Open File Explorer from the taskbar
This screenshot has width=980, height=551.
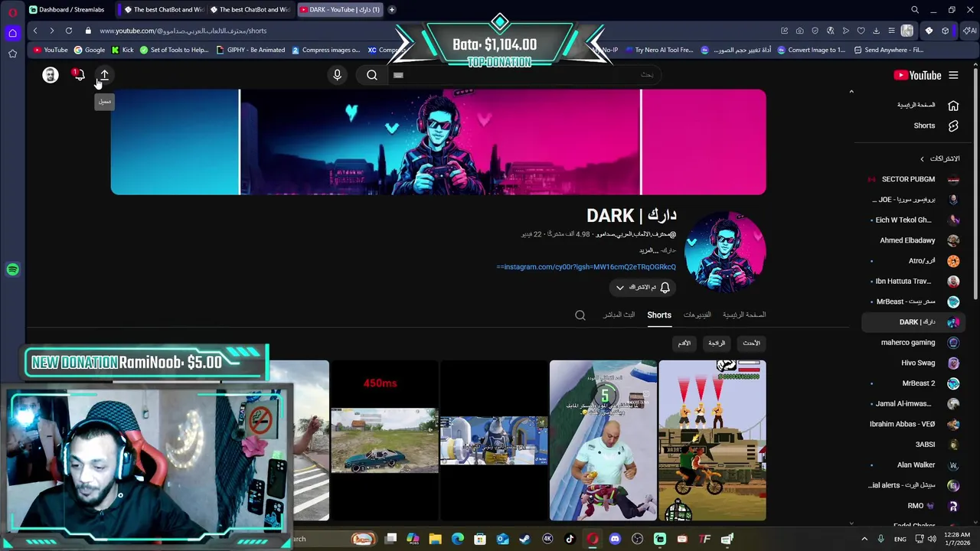coord(435,539)
